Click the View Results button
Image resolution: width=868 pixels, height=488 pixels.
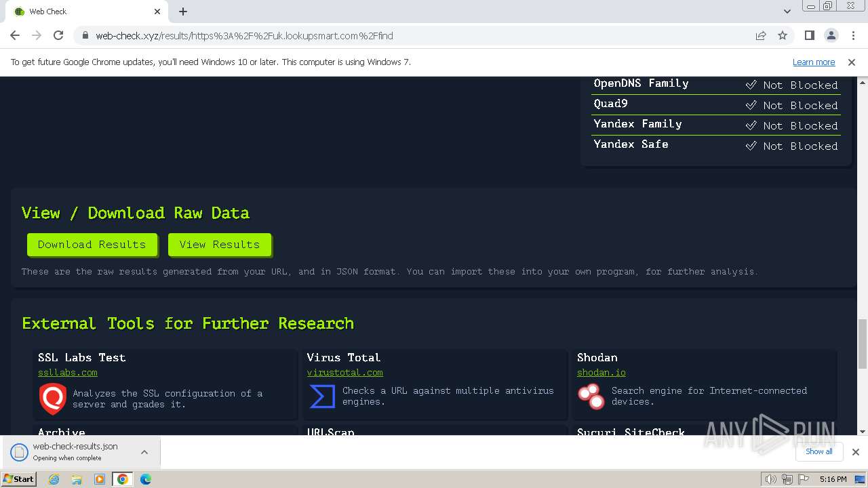[x=219, y=245]
